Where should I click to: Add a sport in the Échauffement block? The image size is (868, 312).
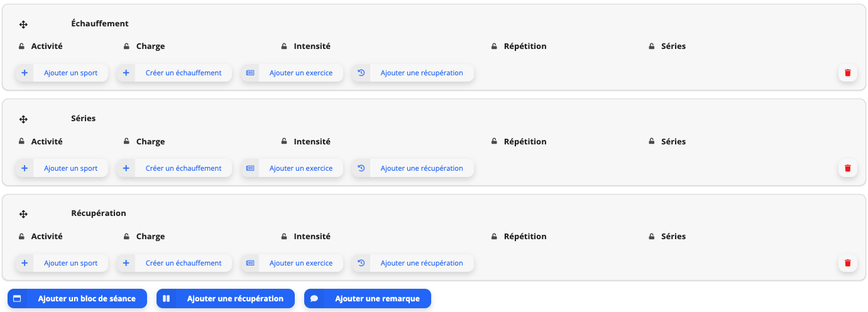(x=62, y=73)
